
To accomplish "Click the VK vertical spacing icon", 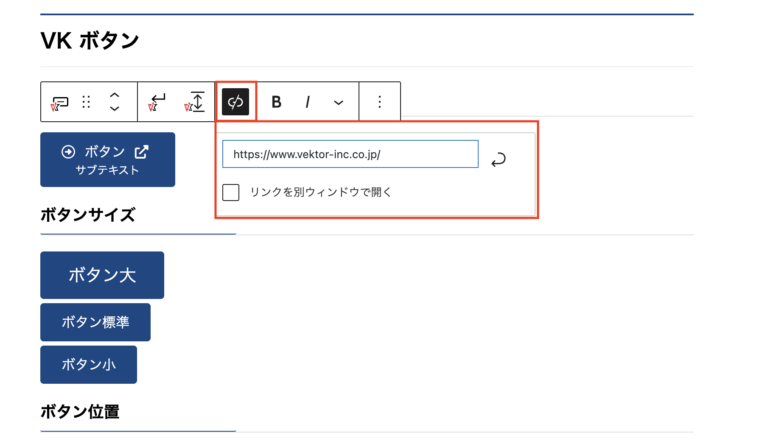I will (x=194, y=101).
